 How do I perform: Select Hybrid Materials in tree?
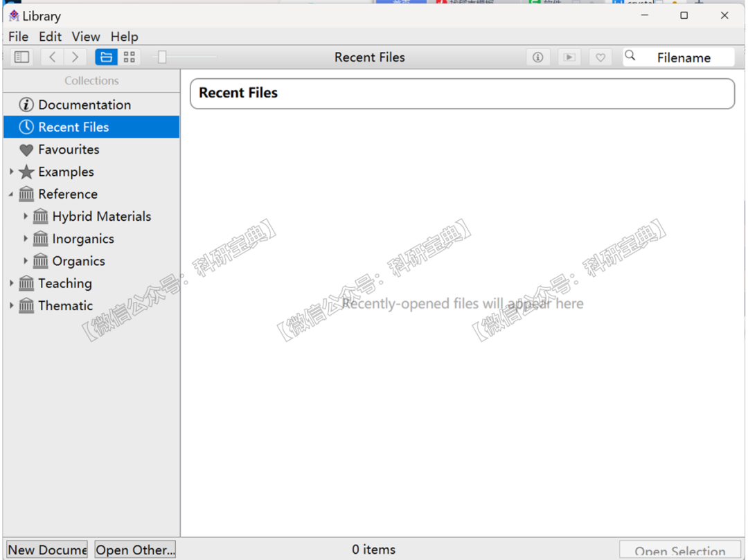tap(91, 217)
